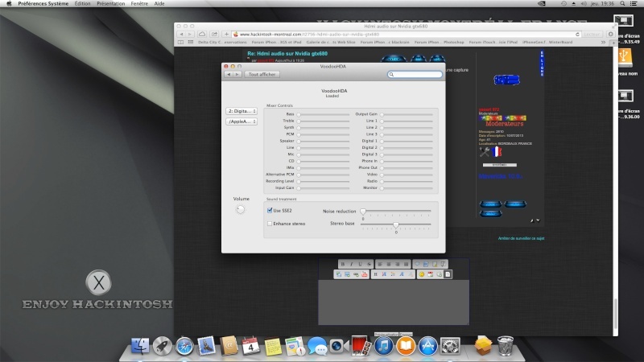Click VoodooHDA search field
The width and height of the screenshot is (644, 362).
point(415,74)
